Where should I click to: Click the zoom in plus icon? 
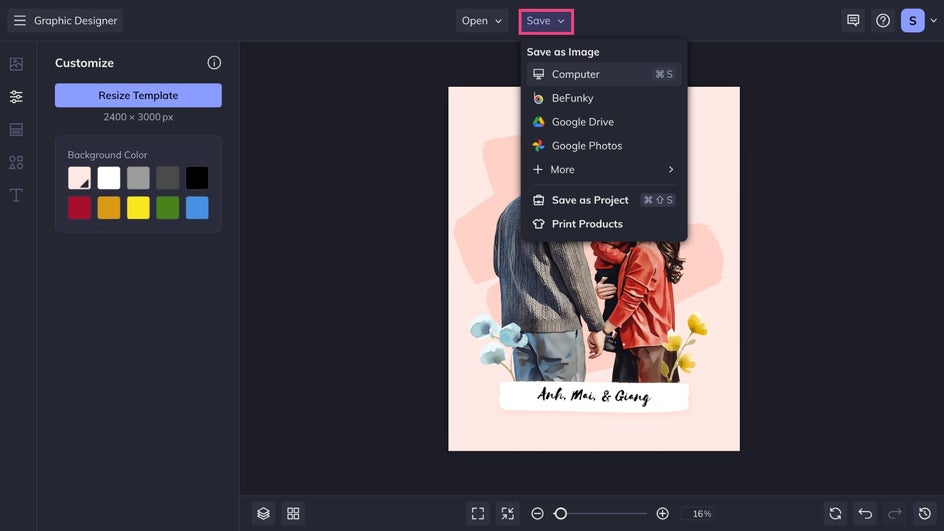tap(662, 514)
